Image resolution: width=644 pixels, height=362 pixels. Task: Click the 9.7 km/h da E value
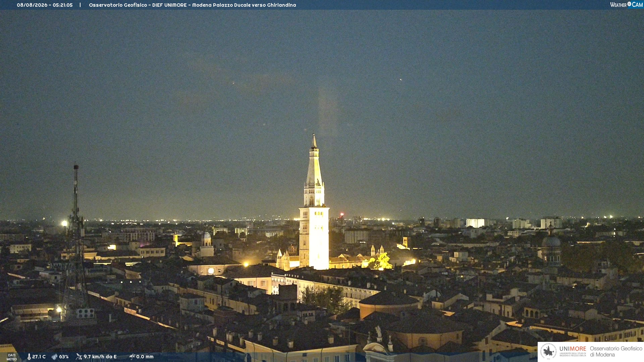point(100,357)
